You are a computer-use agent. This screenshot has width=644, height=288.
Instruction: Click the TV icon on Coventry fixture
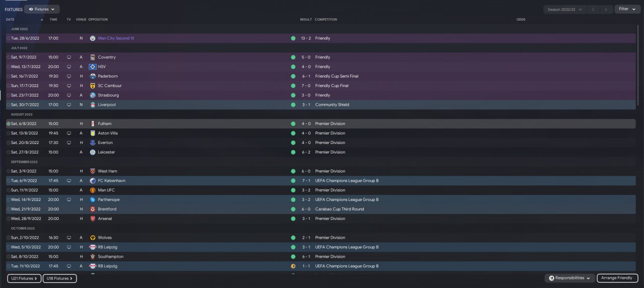69,57
